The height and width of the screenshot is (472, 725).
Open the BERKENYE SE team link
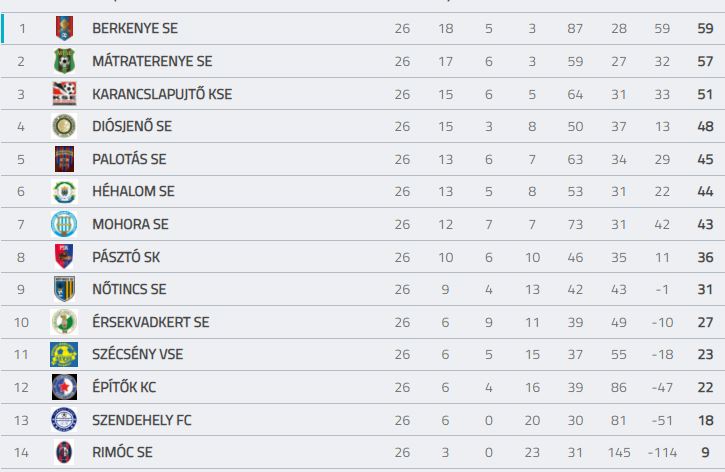tap(135, 28)
